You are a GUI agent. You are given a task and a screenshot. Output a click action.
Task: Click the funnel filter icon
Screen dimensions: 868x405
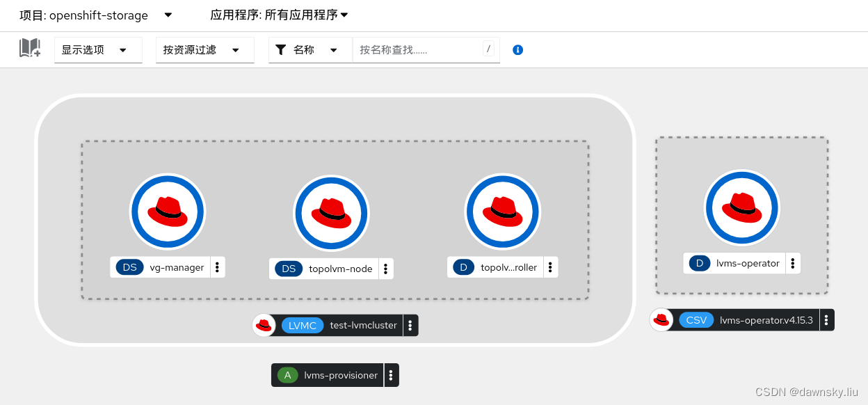tap(281, 50)
